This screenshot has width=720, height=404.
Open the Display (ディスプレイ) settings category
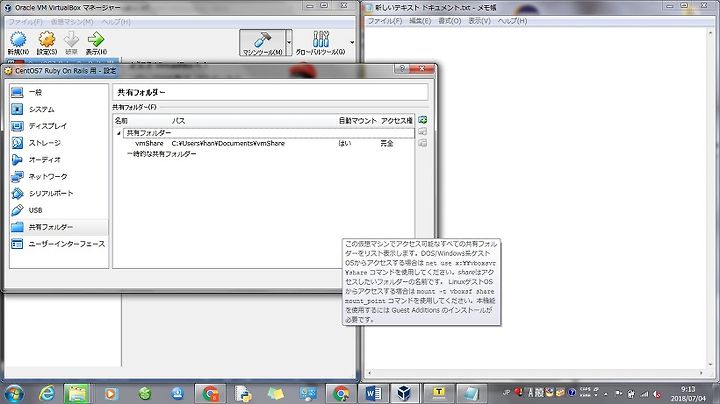(59, 126)
